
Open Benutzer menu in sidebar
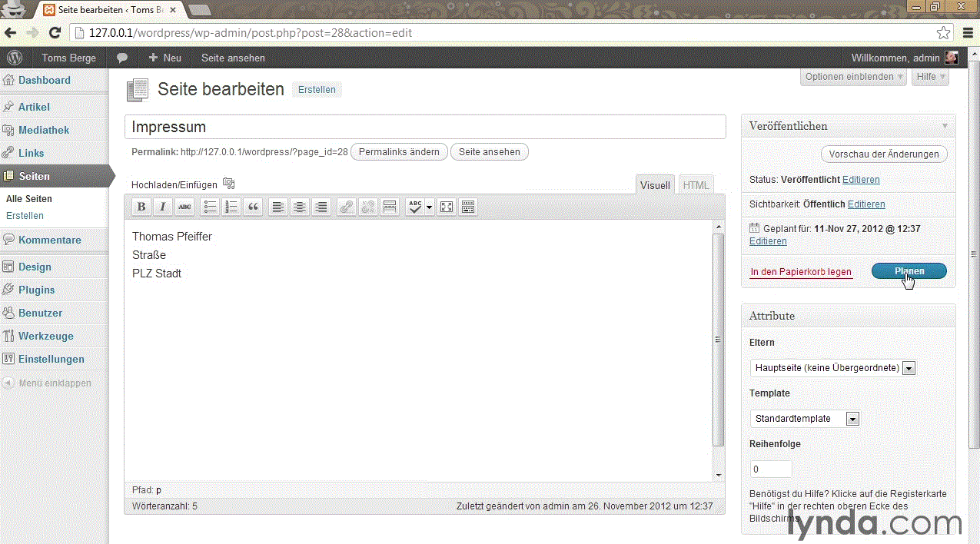click(41, 313)
